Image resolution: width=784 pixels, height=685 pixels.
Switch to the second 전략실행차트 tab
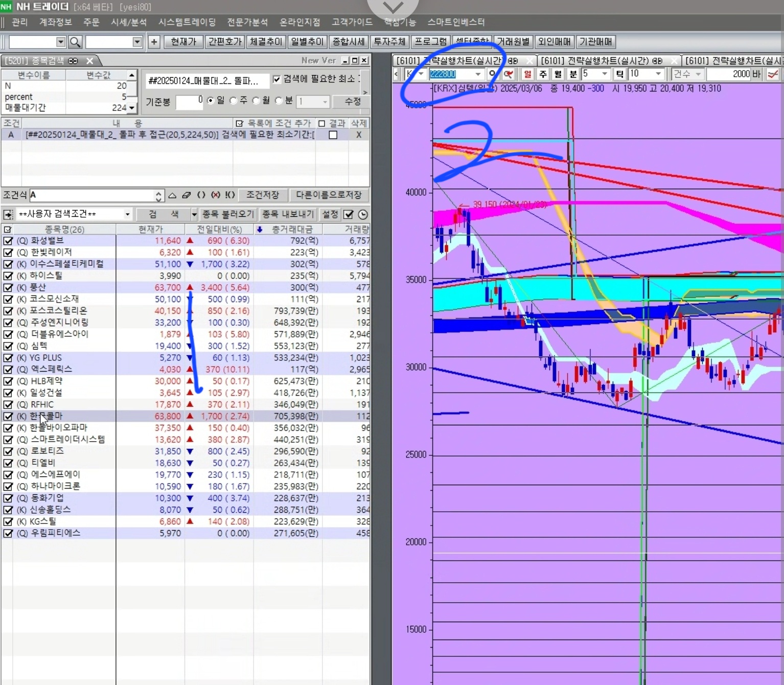coord(601,61)
